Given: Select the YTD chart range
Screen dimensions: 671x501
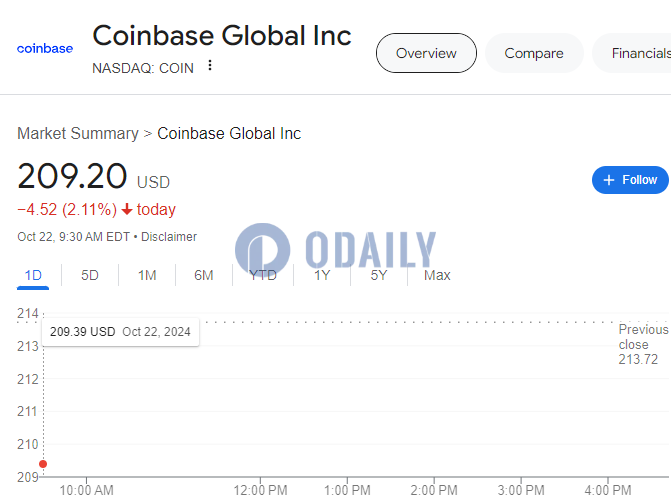Looking at the screenshot, I should 263,275.
